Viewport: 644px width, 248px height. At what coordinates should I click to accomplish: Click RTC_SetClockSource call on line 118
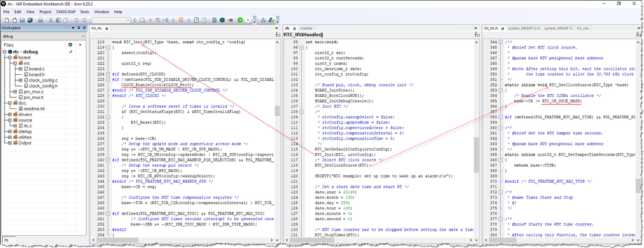pos(343,165)
